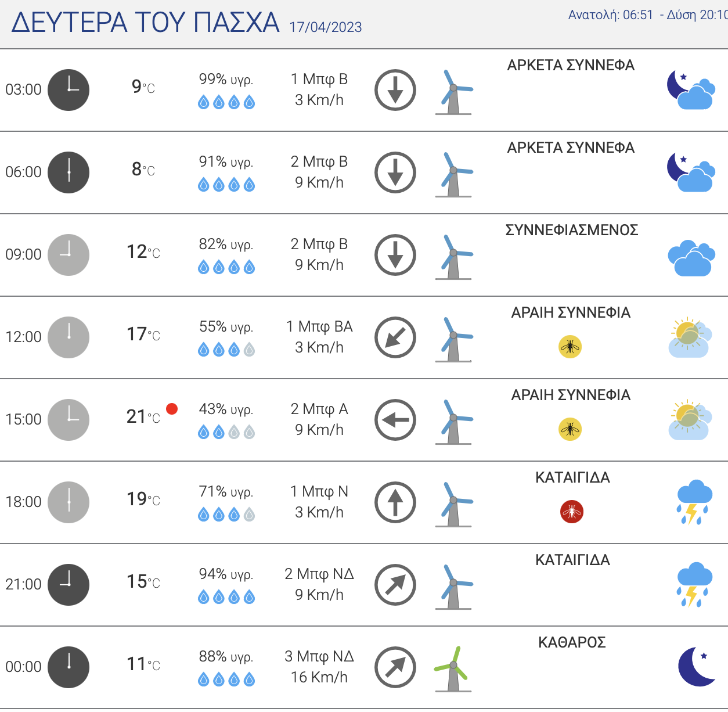Viewport: 728px width, 712px height.
Task: Click the ΚΑΤΑΙΓΙΔΑ label at 18:00
Action: [572, 478]
